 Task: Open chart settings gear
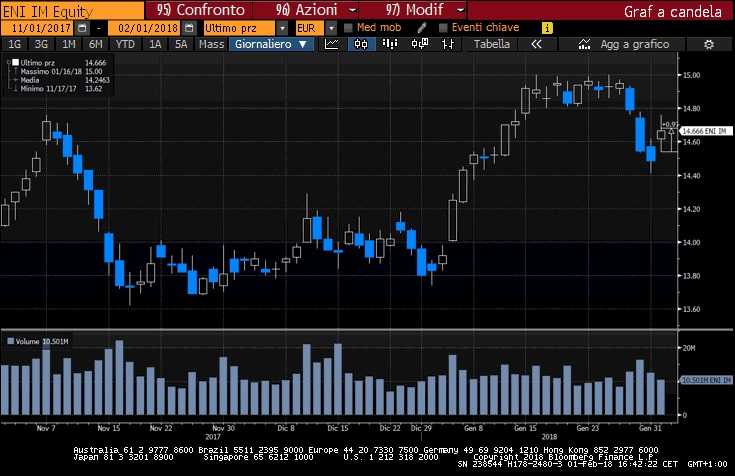pyautogui.click(x=709, y=45)
